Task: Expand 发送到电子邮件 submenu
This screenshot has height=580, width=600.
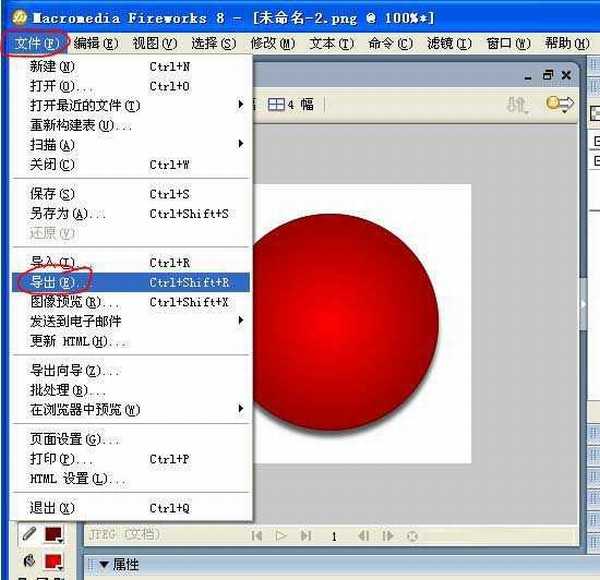Action: [131, 321]
